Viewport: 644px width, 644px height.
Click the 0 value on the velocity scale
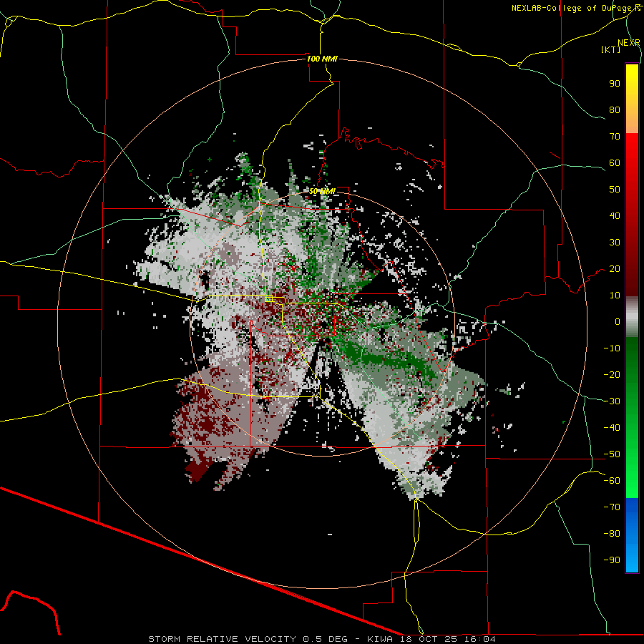tap(618, 322)
